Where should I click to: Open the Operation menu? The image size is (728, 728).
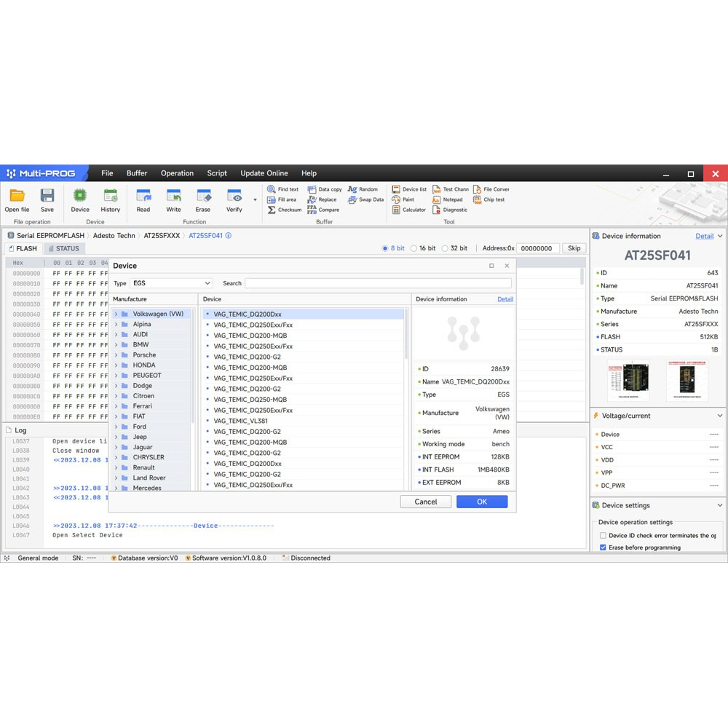coord(177,173)
